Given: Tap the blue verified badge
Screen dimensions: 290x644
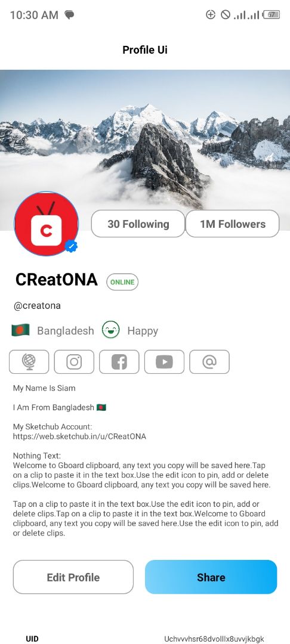Looking at the screenshot, I should (72, 246).
